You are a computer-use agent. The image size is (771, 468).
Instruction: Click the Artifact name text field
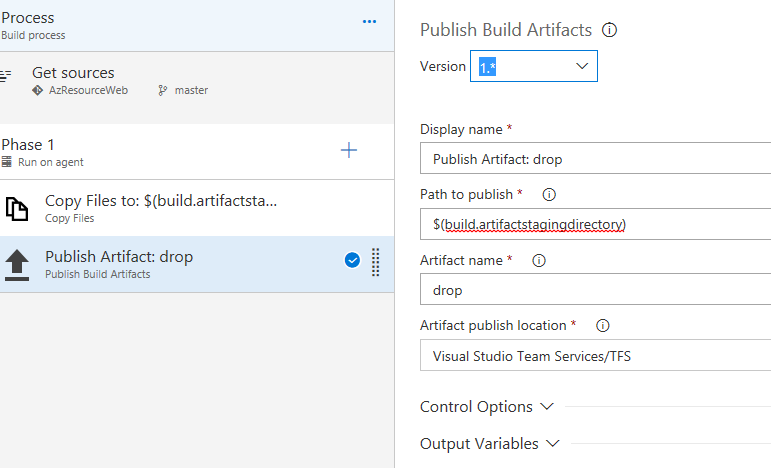[596, 290]
